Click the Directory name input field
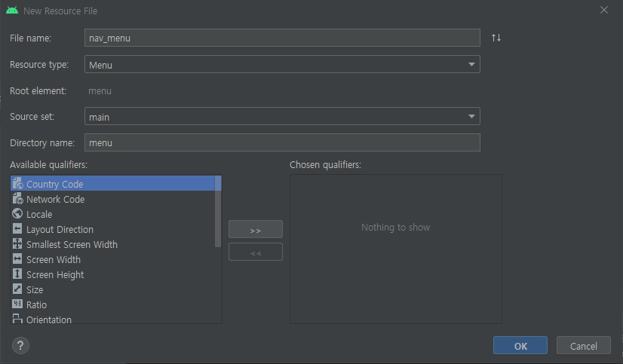The image size is (623, 364). [x=282, y=142]
